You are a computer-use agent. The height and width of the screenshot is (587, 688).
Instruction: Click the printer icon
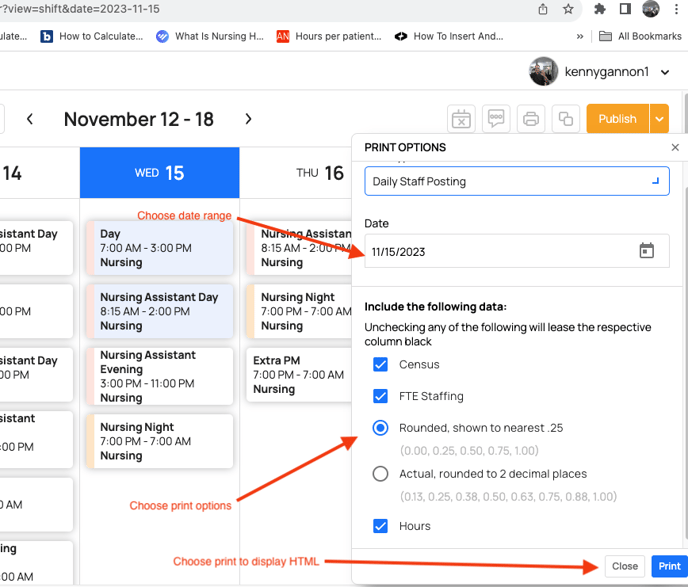coord(531,118)
